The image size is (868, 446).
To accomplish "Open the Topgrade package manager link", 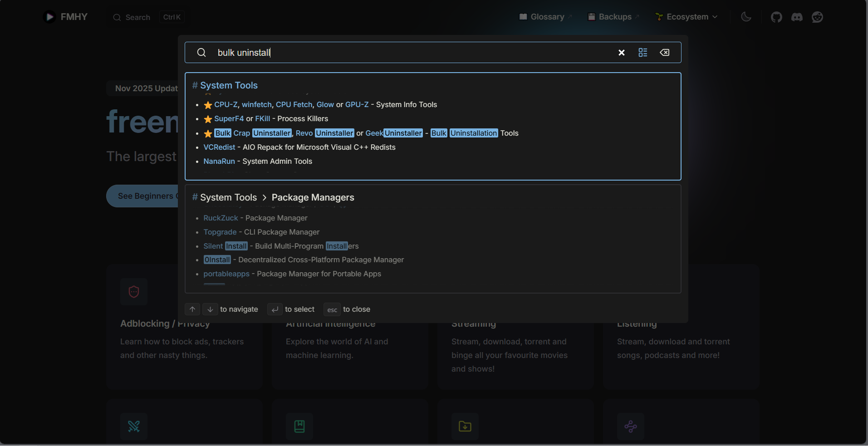I will click(x=220, y=232).
